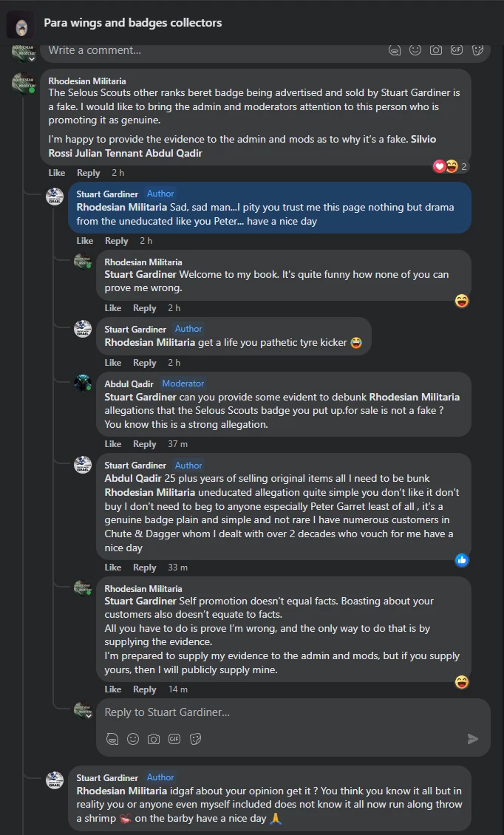This screenshot has width=504, height=835.
Task: Expand profile switcher beside the reply box avatar
Action: tap(89, 716)
